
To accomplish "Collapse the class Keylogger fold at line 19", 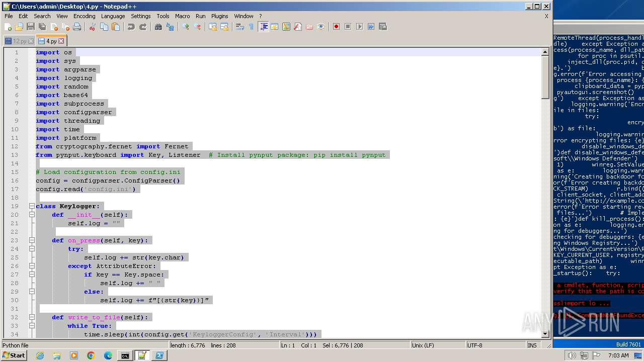I will click(31, 206).
